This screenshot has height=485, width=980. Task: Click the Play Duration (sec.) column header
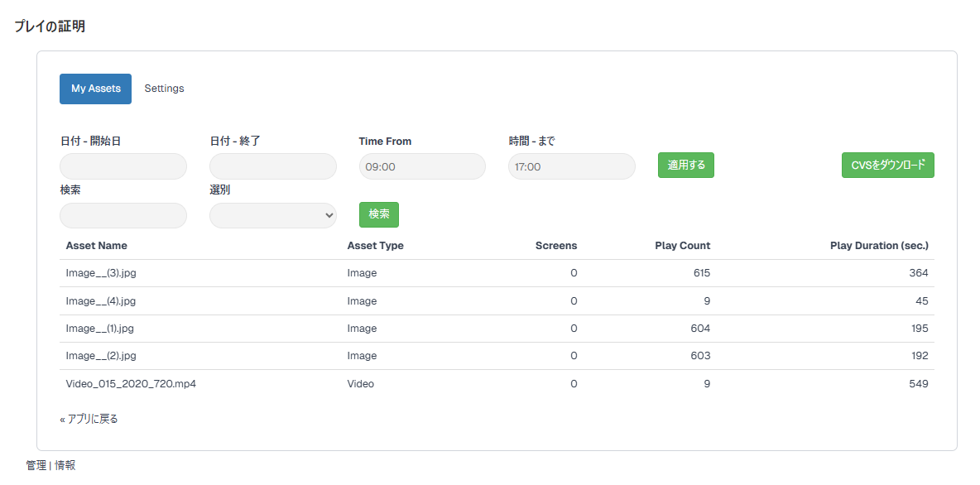pos(879,246)
